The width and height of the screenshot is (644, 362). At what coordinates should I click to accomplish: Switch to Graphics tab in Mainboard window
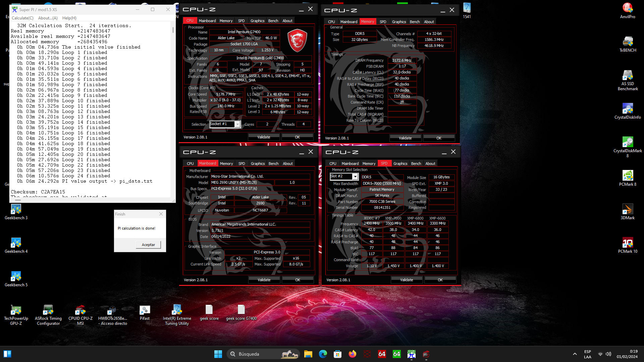point(258,164)
